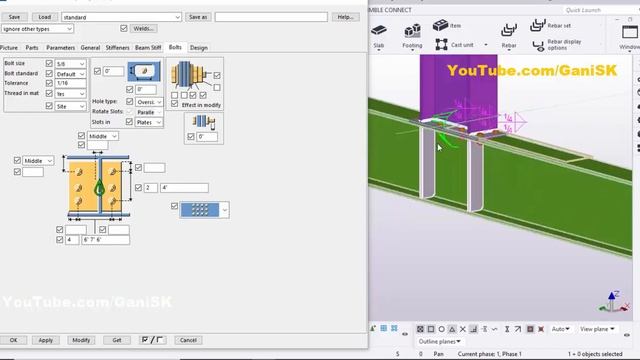Viewport: 640px width, 360px height.
Task: Open the Hole type dropdown
Action: point(149,102)
